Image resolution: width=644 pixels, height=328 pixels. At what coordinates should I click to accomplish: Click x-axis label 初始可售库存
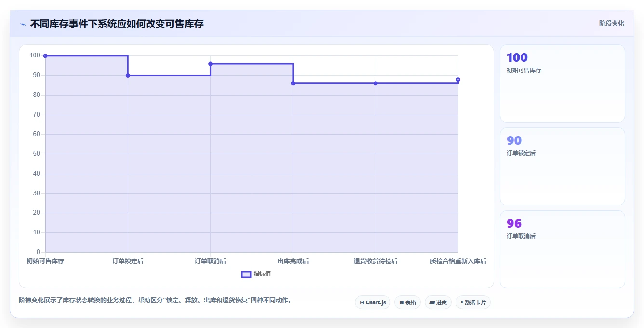pyautogui.click(x=45, y=261)
